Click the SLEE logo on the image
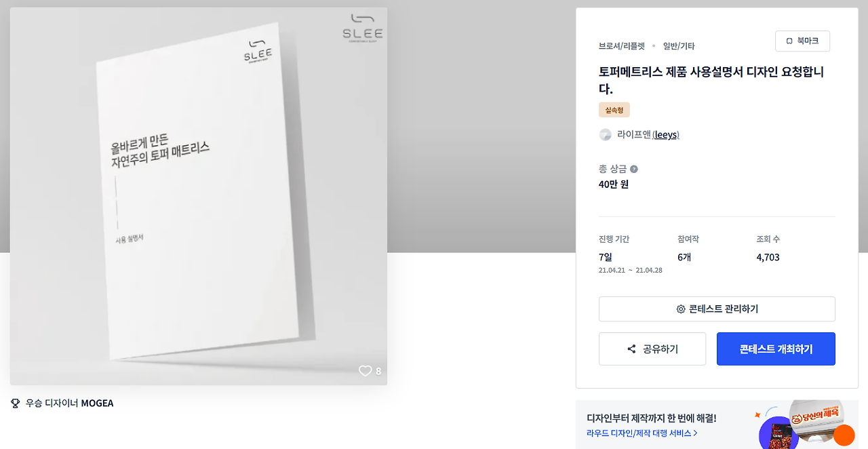Screen dimensions: 868x449 (362, 27)
